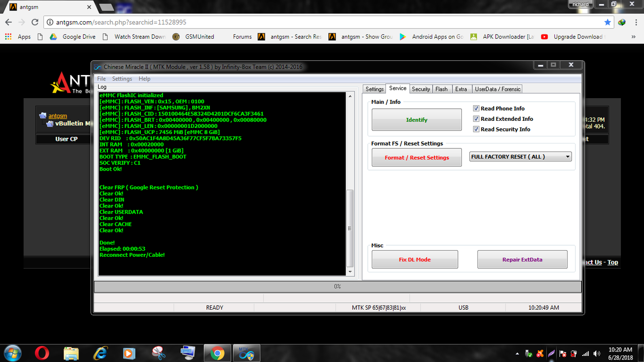The width and height of the screenshot is (644, 362).
Task: Click the Chrome extension icon beside star
Action: coord(622,22)
